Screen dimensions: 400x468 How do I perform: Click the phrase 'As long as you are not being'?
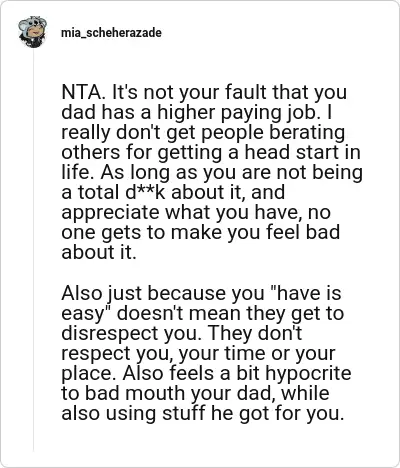coord(231,173)
